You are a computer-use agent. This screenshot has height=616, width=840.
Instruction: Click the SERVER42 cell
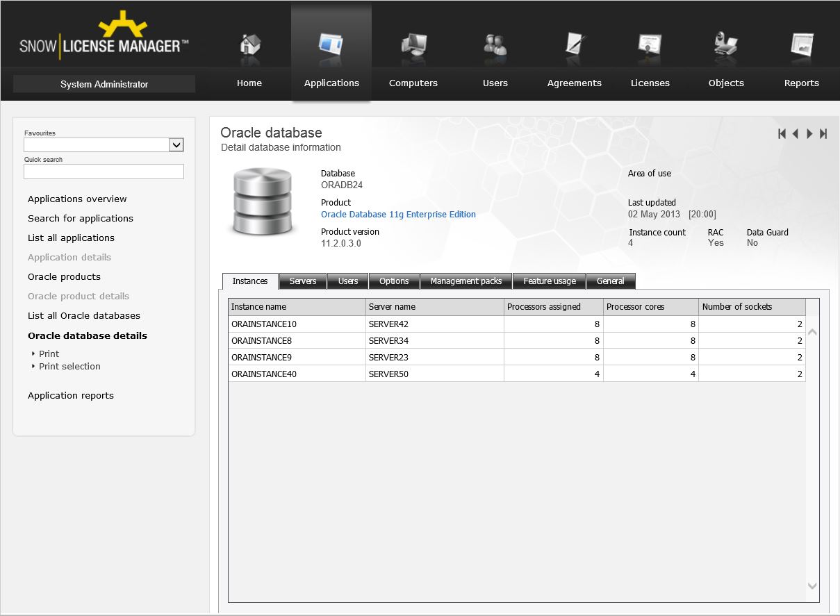click(435, 324)
